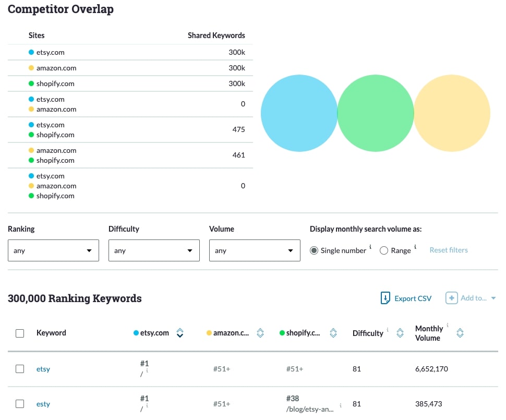Click the blue etsy.com Venn circle
The image size is (506, 420).
(299, 113)
